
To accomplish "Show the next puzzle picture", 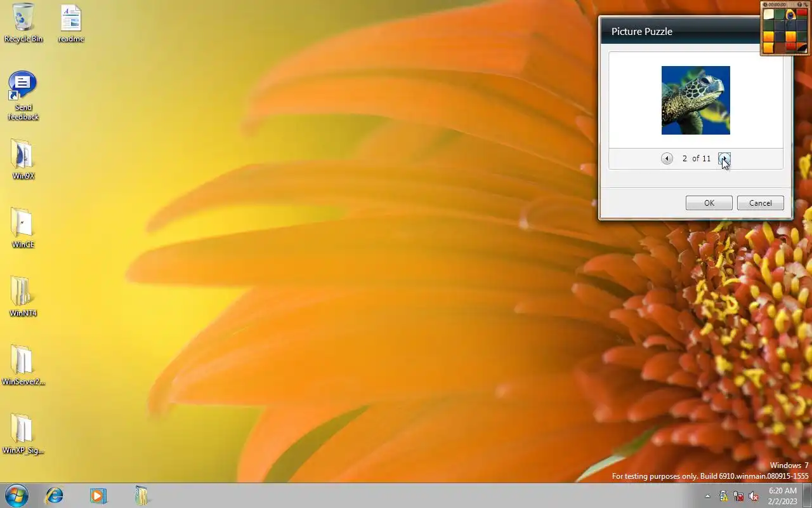I will click(724, 159).
